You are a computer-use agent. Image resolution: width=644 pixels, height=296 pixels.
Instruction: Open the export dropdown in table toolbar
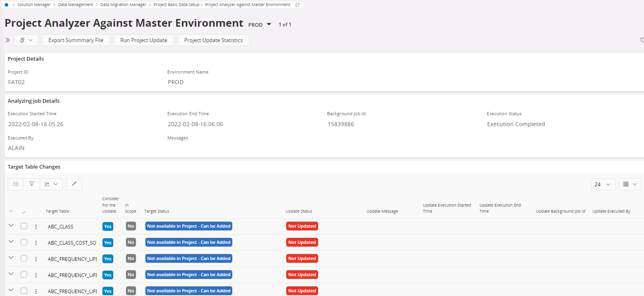pos(51,184)
